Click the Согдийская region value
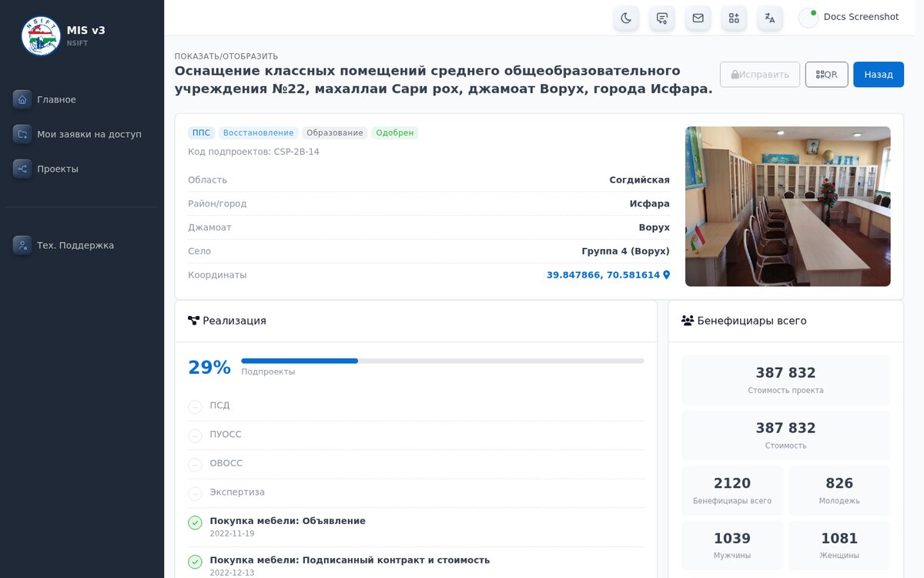Image resolution: width=924 pixels, height=578 pixels. [x=639, y=180]
